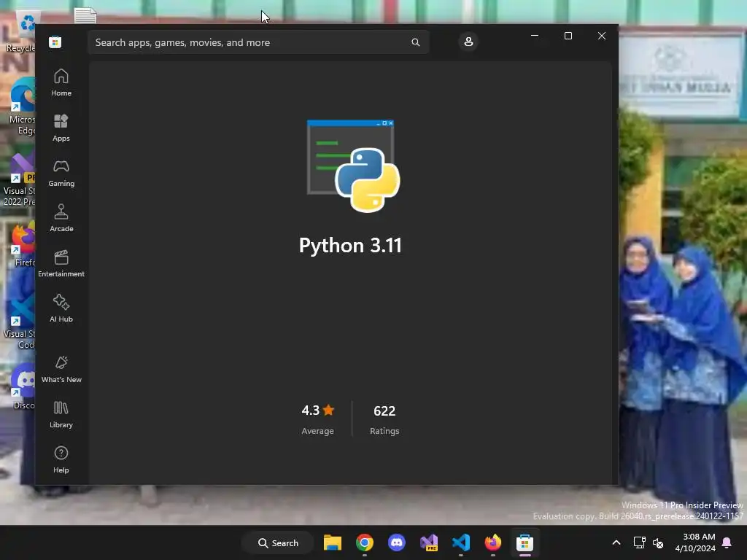
Task: Click the Microsoft Store logo icon
Action: pos(55,42)
